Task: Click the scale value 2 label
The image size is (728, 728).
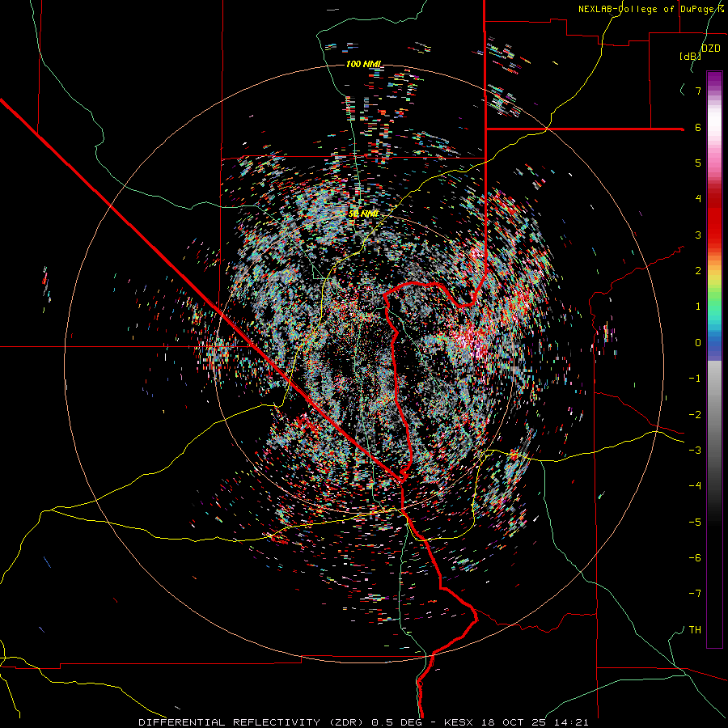Action: click(x=698, y=271)
